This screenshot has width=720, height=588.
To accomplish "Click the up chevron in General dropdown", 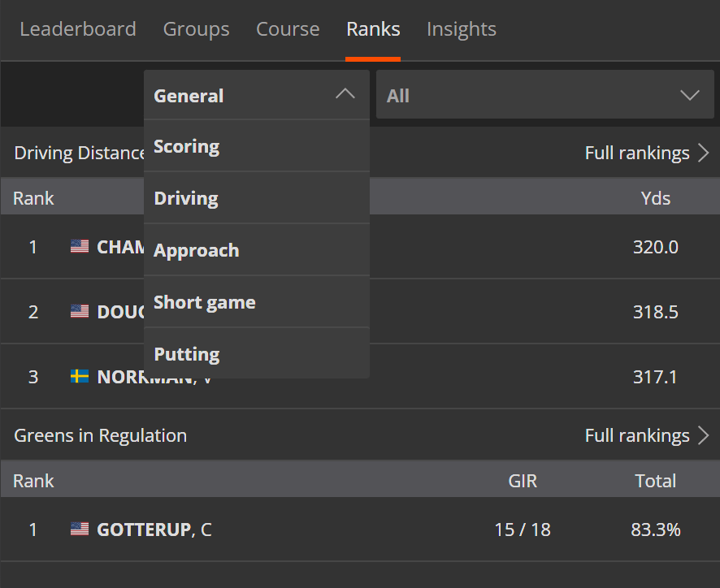I will 345,94.
